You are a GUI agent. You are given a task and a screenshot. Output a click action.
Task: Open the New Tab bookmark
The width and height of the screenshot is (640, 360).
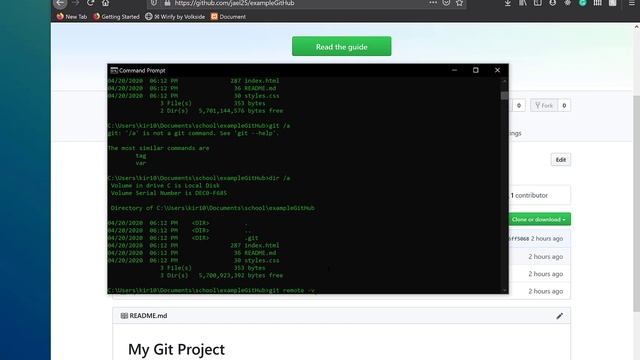(72, 17)
